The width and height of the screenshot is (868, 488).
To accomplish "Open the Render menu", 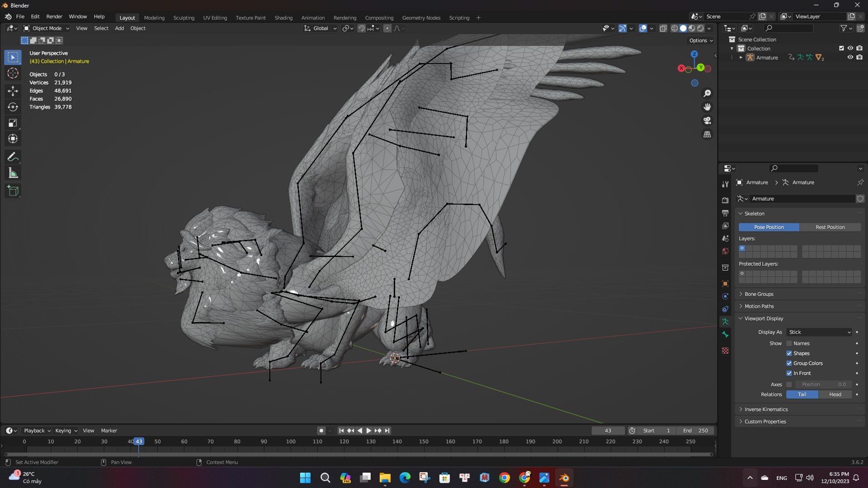I will pos(54,17).
